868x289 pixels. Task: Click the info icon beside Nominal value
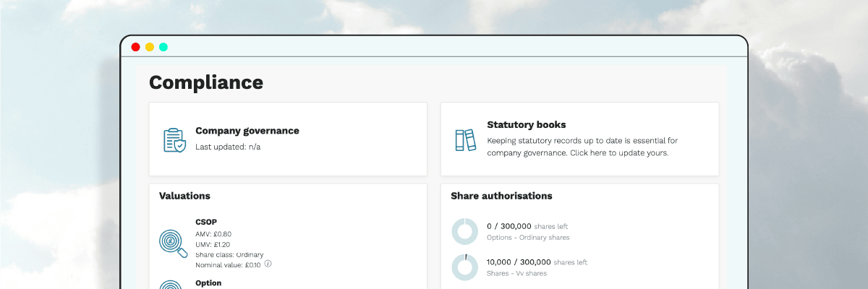pos(268,264)
